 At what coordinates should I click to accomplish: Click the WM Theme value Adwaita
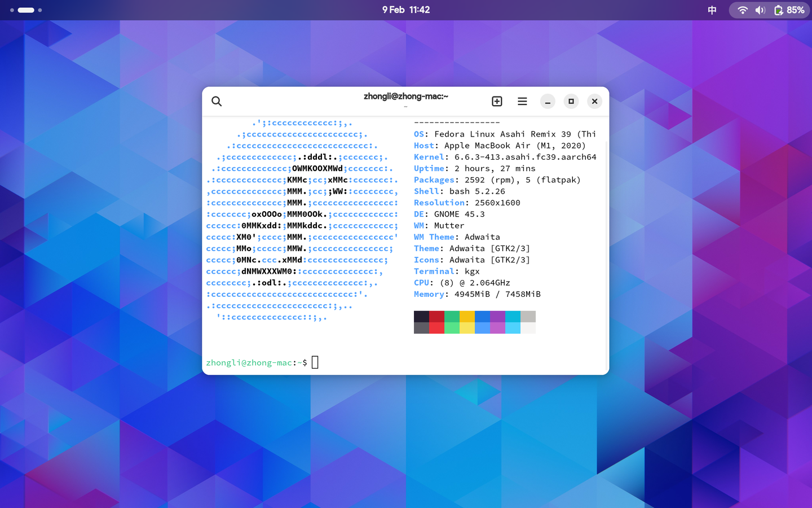(x=482, y=237)
